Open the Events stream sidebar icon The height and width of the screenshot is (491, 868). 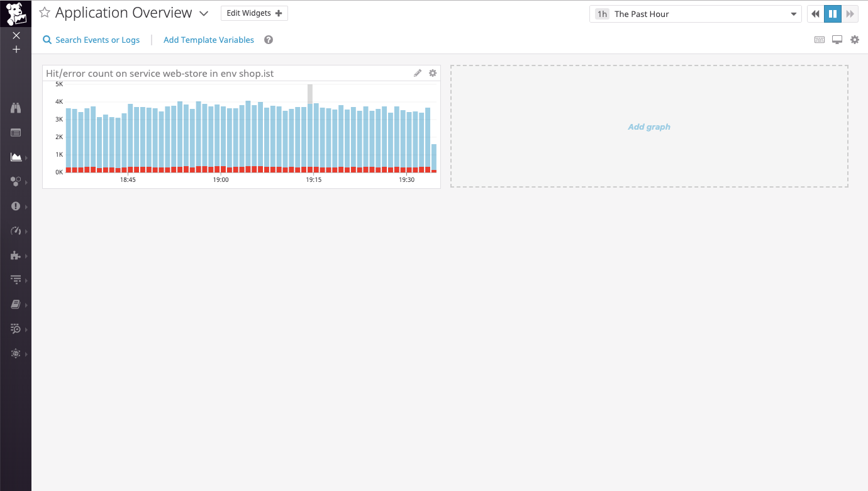tap(16, 133)
